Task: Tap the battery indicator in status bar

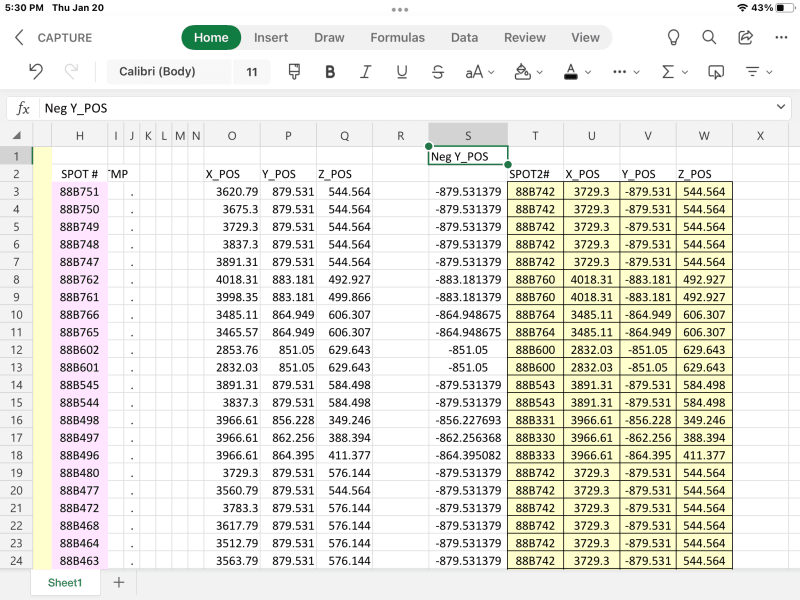Action: coord(784,8)
